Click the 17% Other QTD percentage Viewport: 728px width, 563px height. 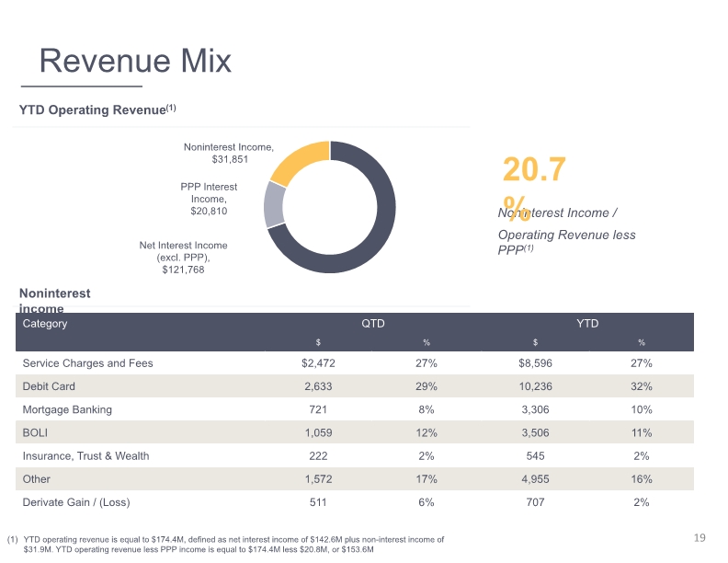click(x=427, y=479)
